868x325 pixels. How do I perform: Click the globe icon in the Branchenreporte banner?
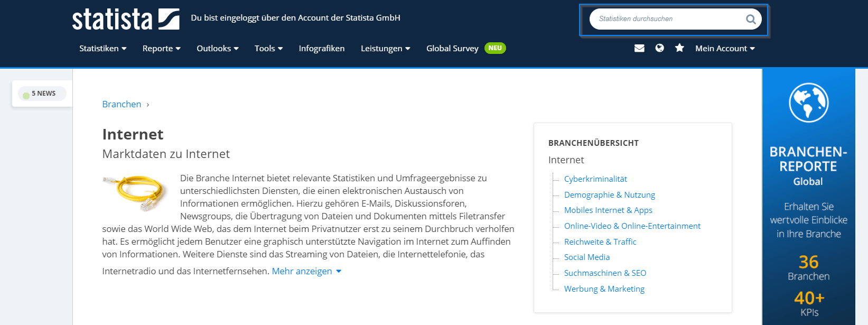tap(808, 103)
